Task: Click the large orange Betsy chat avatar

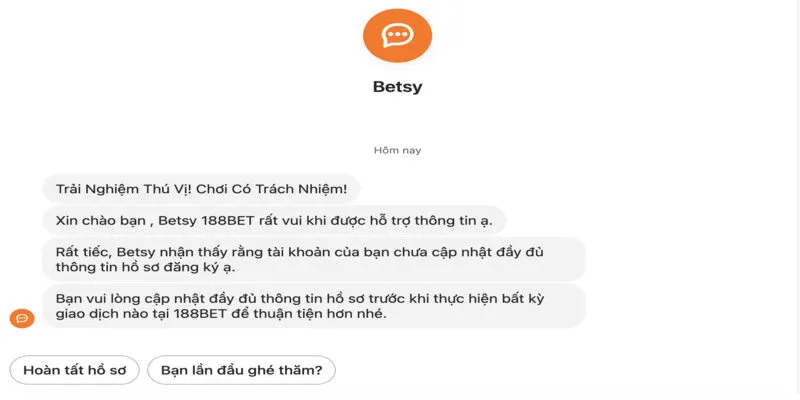Action: (x=397, y=35)
